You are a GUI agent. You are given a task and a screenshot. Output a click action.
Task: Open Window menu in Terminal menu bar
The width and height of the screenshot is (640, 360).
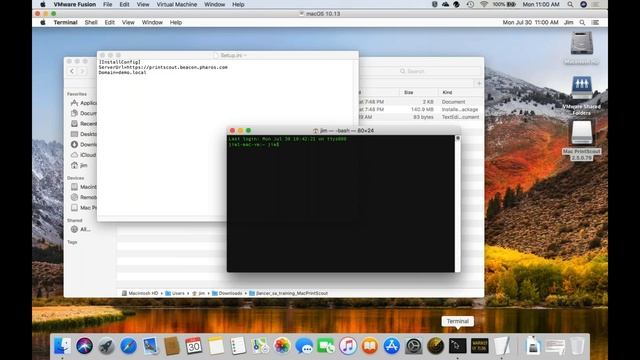152,22
